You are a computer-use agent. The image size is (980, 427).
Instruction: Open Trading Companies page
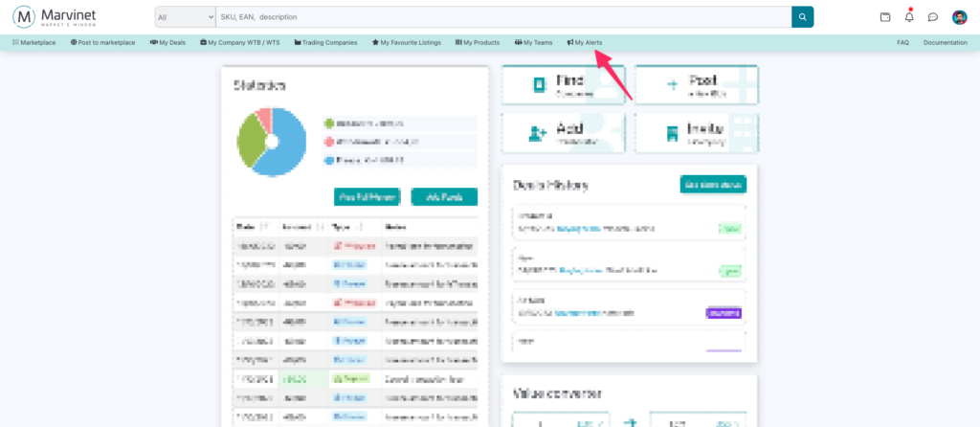pos(326,43)
